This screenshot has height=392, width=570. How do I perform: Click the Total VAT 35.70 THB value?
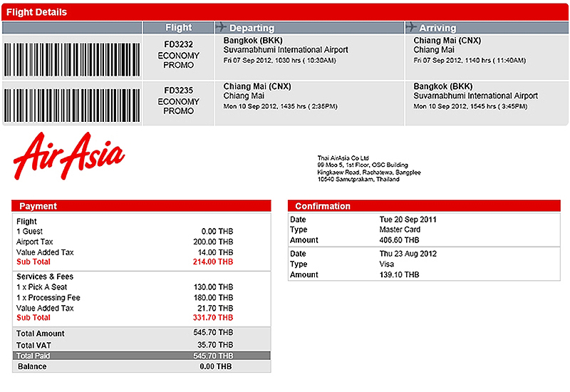click(x=215, y=345)
